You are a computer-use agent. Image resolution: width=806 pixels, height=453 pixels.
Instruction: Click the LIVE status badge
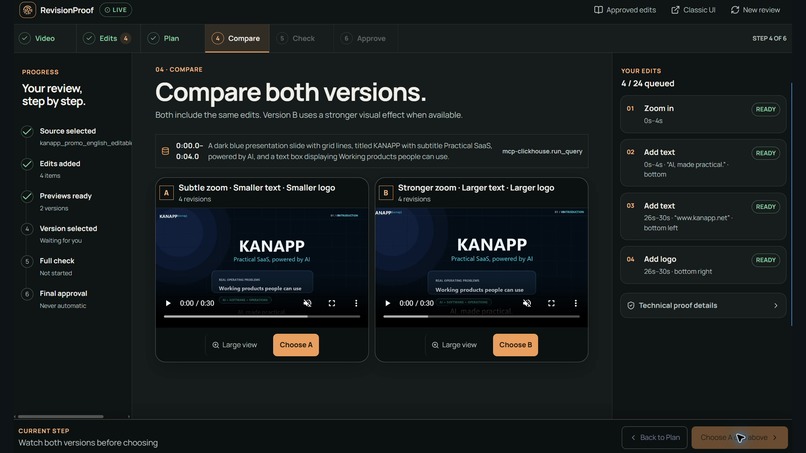coord(116,10)
